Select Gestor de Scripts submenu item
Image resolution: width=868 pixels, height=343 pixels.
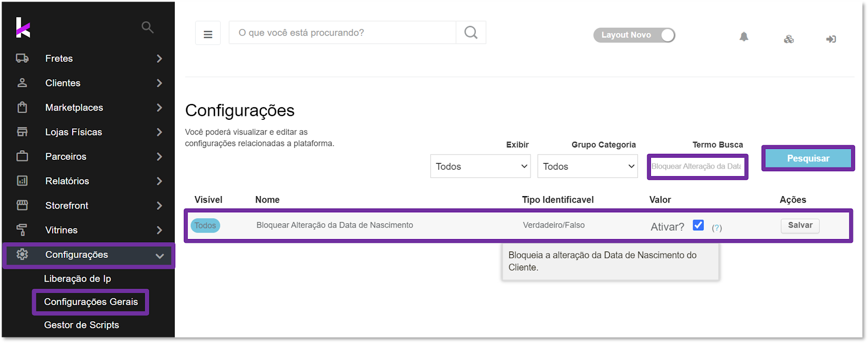click(x=81, y=325)
